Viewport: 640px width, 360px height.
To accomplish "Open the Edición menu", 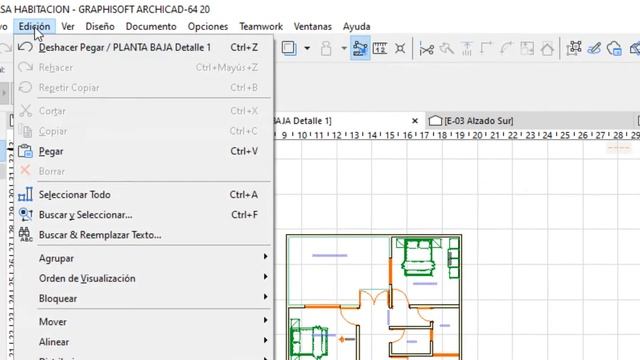I will [x=34, y=27].
